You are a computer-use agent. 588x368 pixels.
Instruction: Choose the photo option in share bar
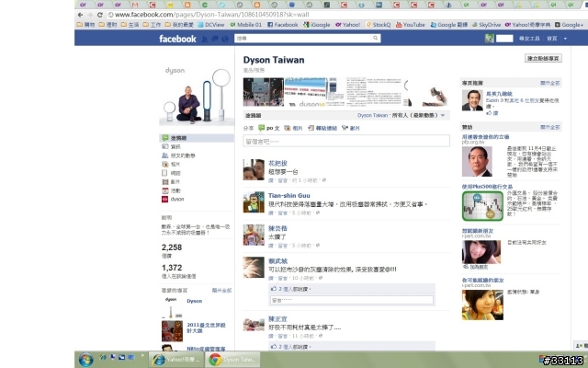tap(293, 128)
